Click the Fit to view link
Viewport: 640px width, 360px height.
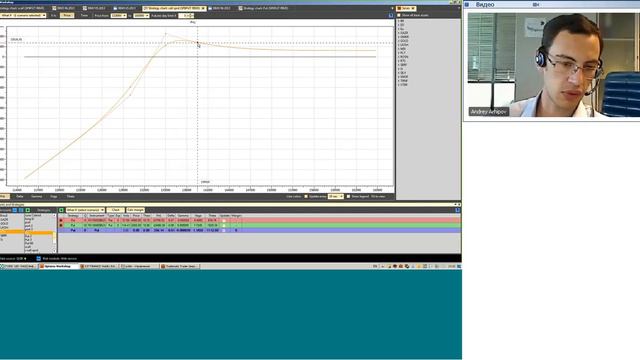(x=378, y=196)
